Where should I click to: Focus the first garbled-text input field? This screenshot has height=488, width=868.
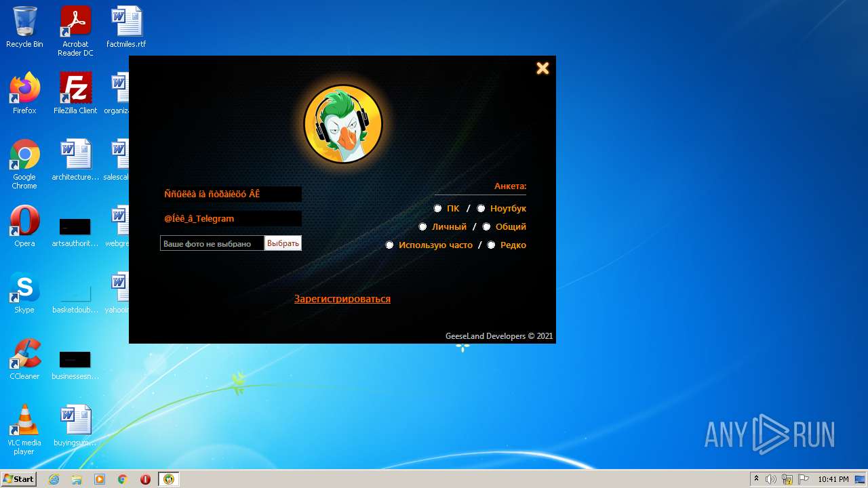[231, 195]
